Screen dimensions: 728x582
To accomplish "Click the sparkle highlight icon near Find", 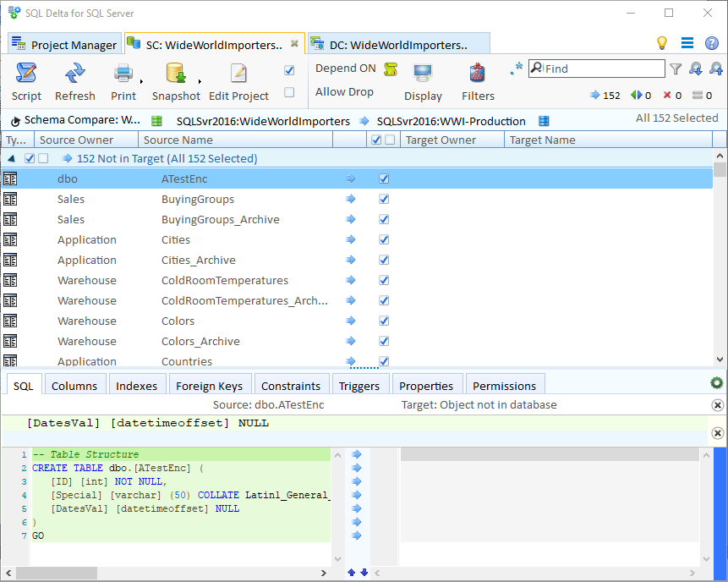I will [517, 69].
